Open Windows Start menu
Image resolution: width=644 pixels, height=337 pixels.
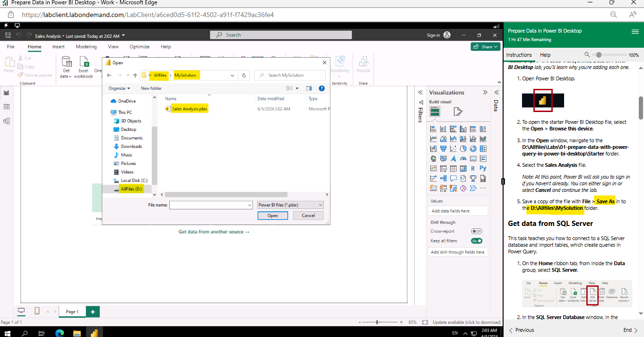pos(8,333)
